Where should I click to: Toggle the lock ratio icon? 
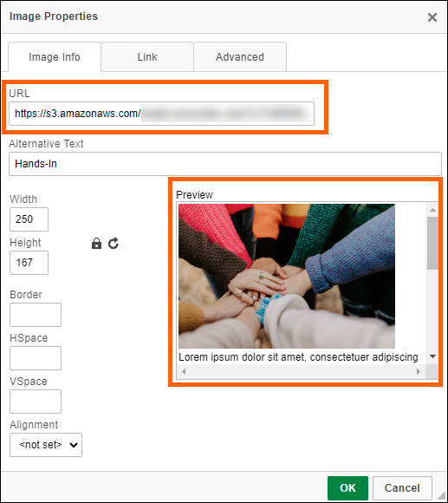coord(96,244)
